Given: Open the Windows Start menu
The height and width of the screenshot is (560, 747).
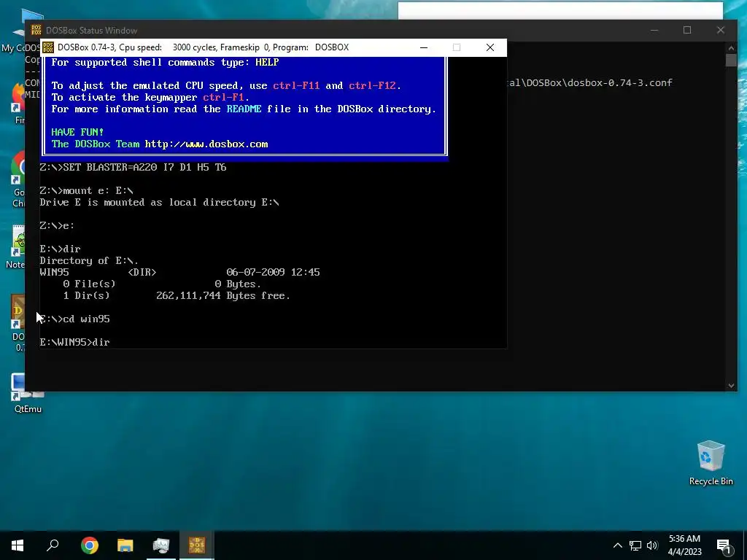Looking at the screenshot, I should 18,545.
